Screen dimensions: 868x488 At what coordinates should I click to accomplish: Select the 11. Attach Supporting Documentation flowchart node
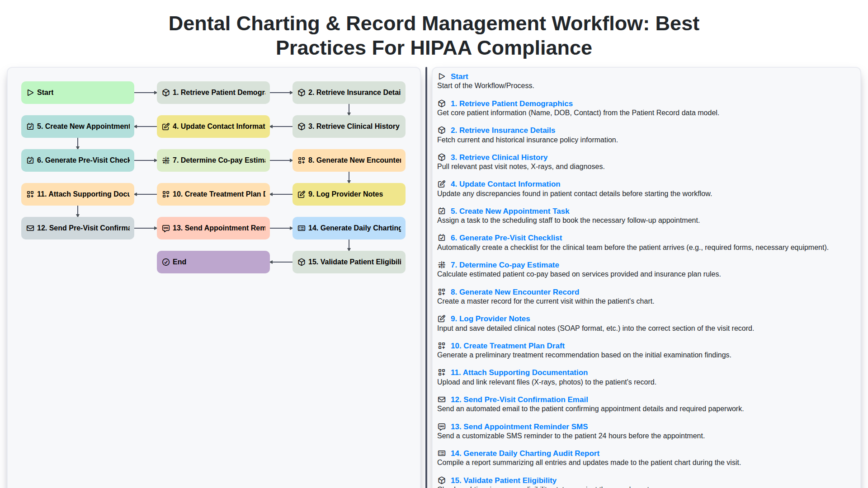click(78, 194)
